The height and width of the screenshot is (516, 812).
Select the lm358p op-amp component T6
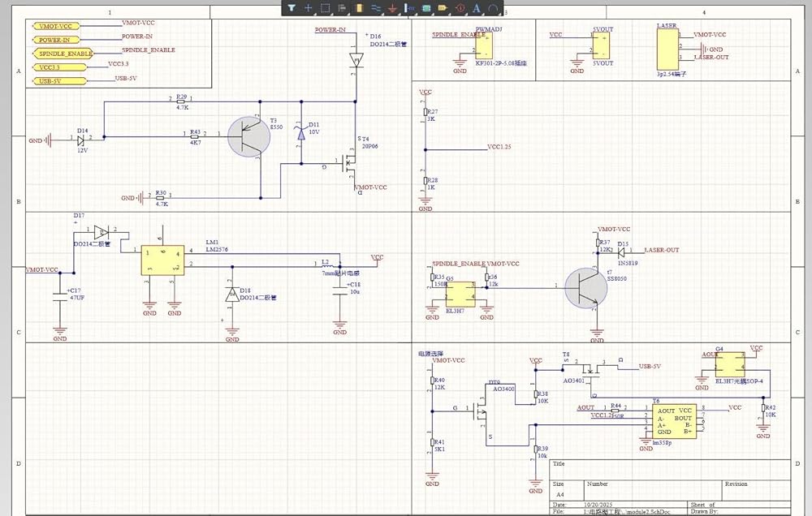pyautogui.click(x=675, y=421)
